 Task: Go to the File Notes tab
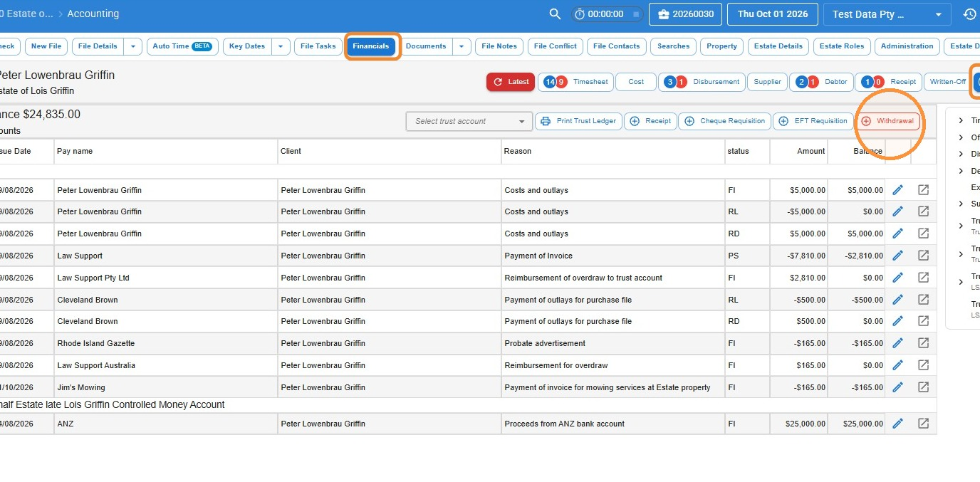click(499, 46)
